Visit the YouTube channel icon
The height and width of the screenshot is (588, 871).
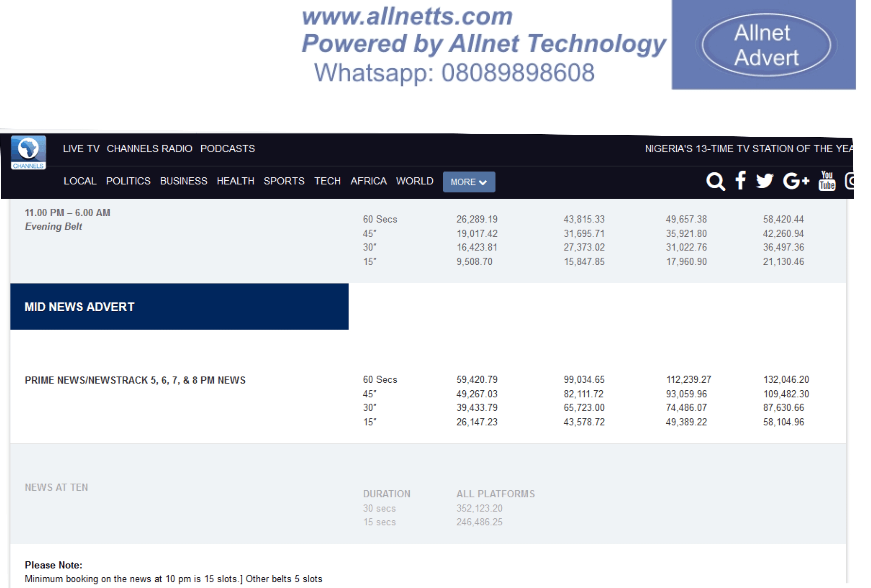coord(827,181)
